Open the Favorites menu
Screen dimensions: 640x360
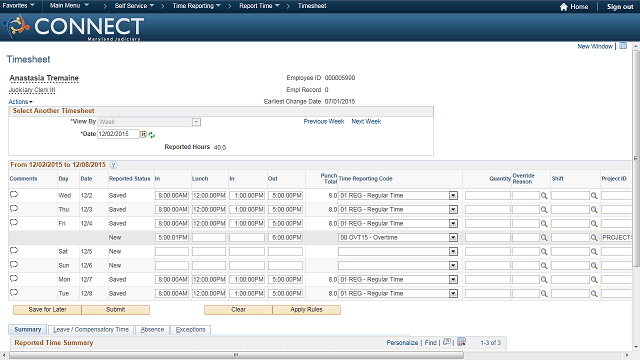[18, 6]
